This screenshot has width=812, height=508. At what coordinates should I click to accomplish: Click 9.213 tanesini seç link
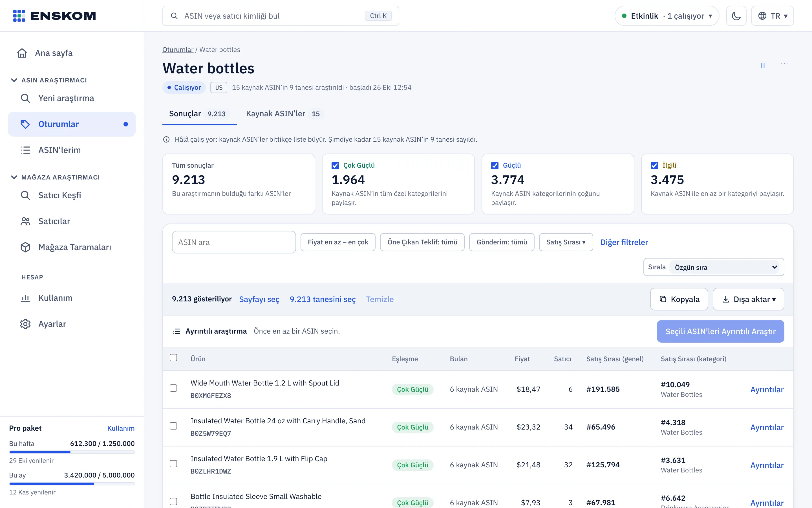[x=323, y=299]
